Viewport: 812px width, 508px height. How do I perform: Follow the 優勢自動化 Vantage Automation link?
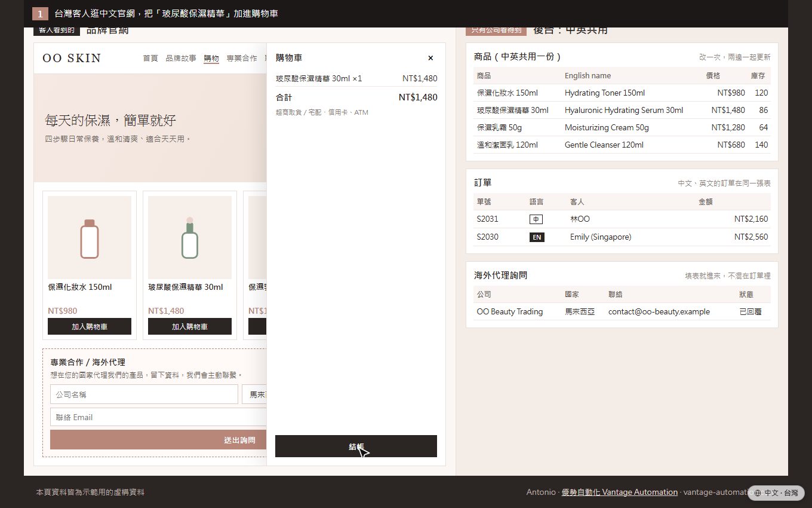pos(620,492)
